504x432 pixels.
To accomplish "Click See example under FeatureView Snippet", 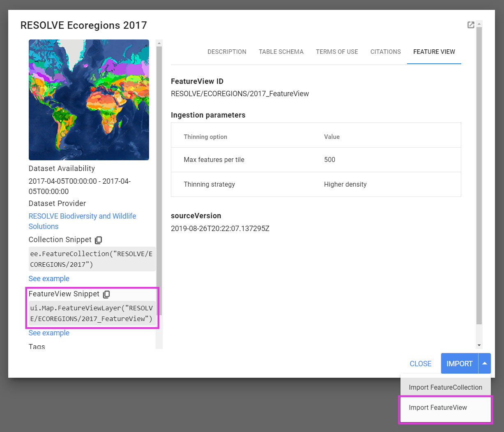I will [x=49, y=333].
